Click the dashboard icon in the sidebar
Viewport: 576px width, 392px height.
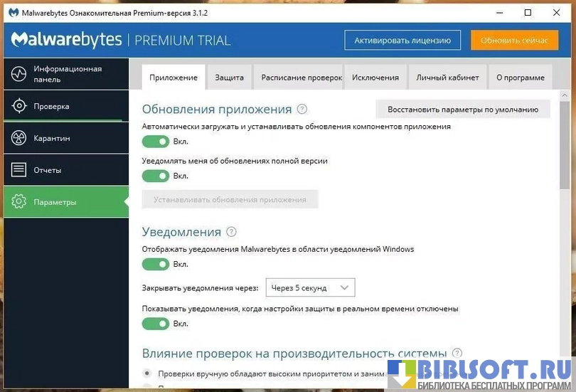coord(19,74)
